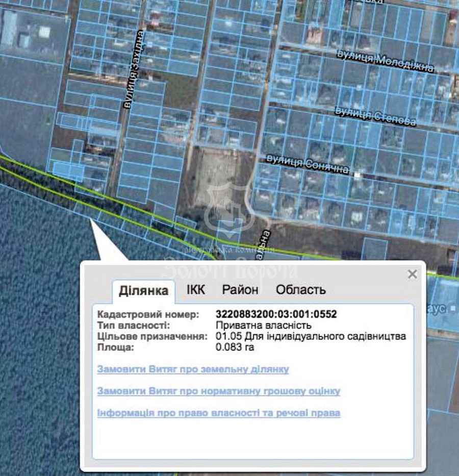This screenshot has height=476, width=459.
Task: Click the вулиця Молодіжна street label
Action: point(386,62)
